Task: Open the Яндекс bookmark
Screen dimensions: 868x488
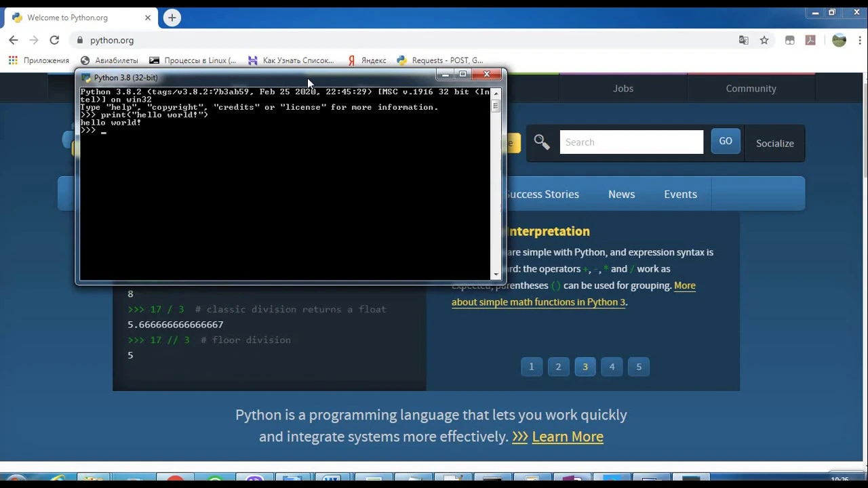Action: pyautogui.click(x=367, y=60)
